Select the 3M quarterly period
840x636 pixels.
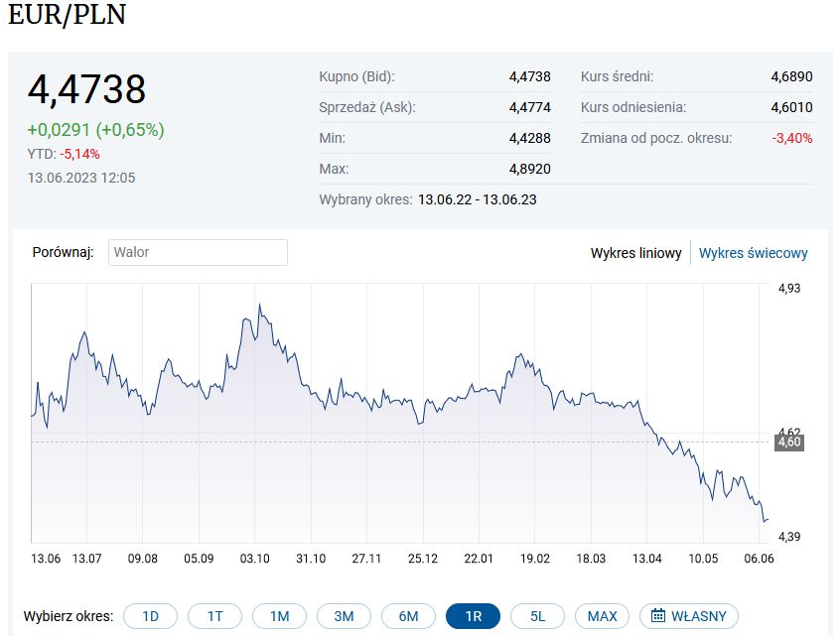344,615
